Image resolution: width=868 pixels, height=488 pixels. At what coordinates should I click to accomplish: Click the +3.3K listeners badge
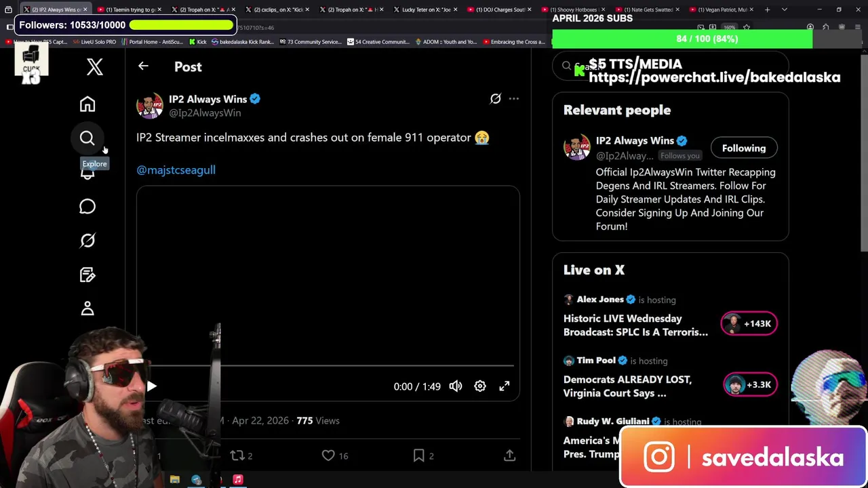[x=751, y=385]
